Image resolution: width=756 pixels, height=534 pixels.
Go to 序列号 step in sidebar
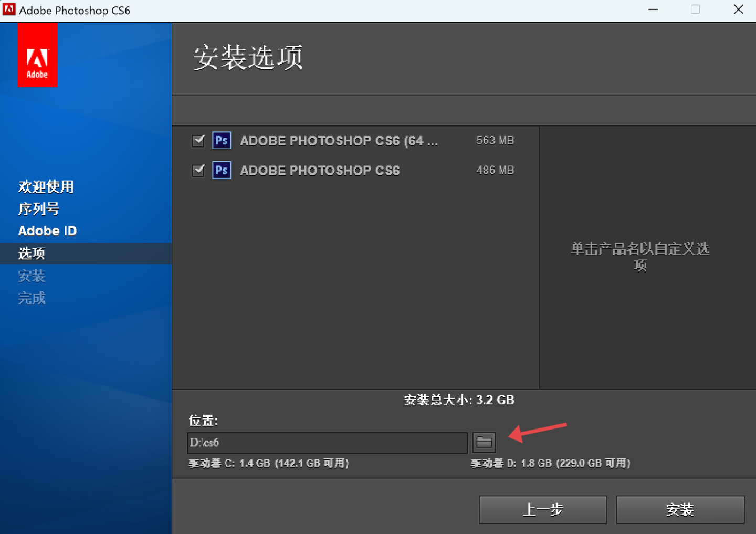39,209
